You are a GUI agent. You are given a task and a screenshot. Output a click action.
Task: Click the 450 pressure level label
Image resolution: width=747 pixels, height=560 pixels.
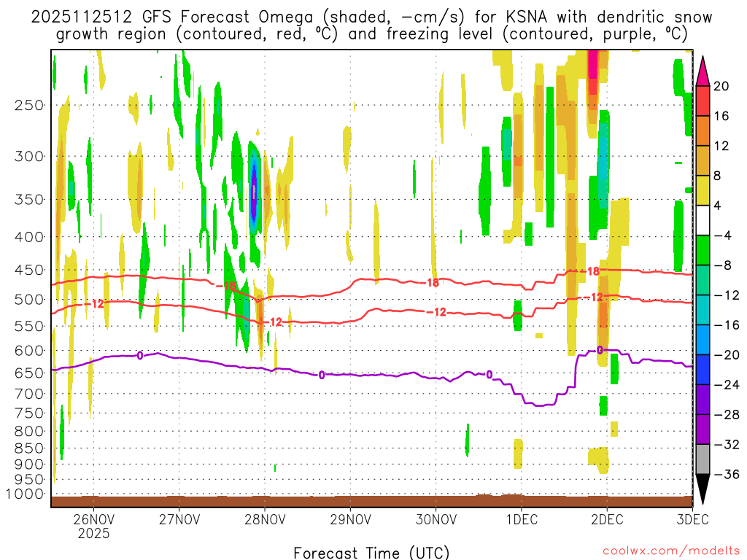click(29, 270)
